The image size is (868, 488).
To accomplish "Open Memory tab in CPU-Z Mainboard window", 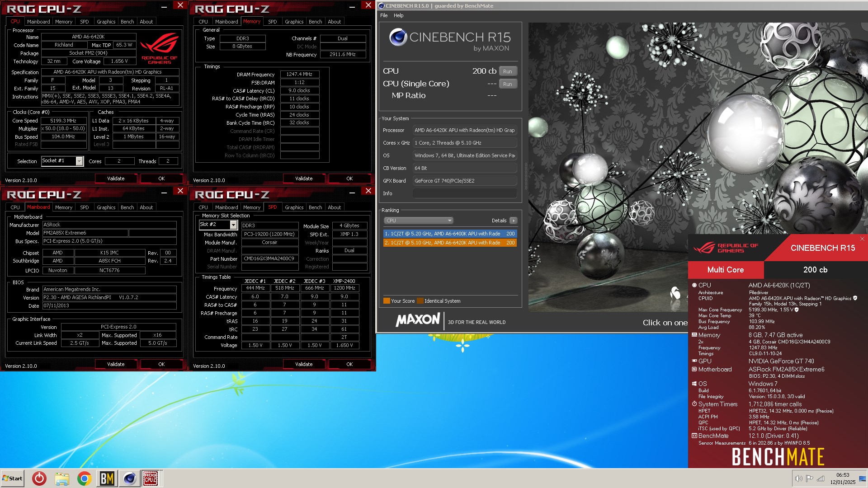I will [x=64, y=207].
